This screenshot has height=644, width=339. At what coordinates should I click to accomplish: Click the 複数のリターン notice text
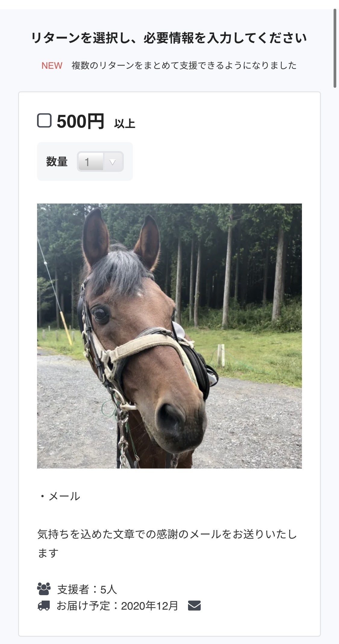[184, 65]
